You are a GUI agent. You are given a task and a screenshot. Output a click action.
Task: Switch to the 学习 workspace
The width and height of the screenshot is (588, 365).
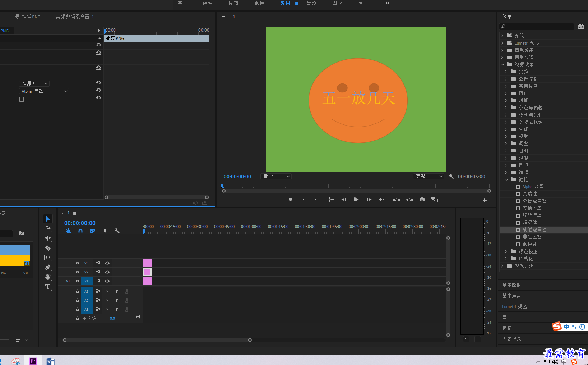182,3
